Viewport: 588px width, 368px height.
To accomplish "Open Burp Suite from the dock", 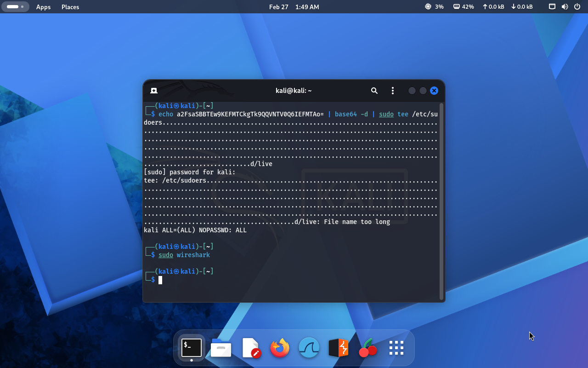I will (x=339, y=348).
